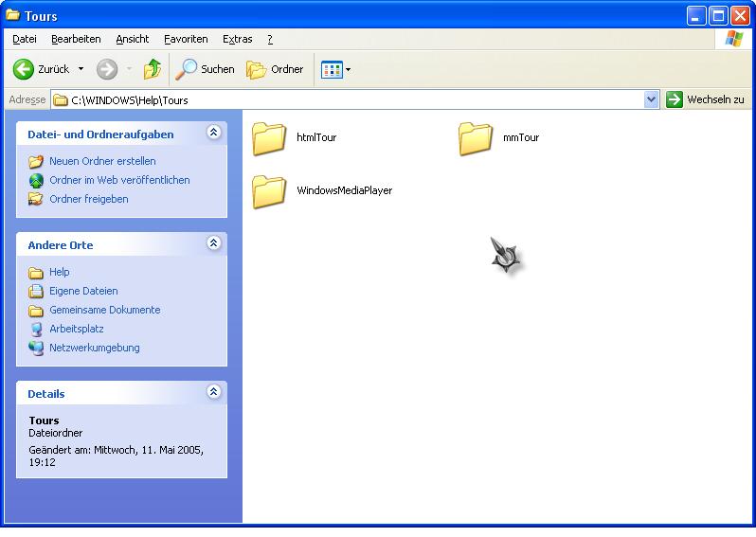Click Neuen Ordner erstellen link

coord(102,161)
